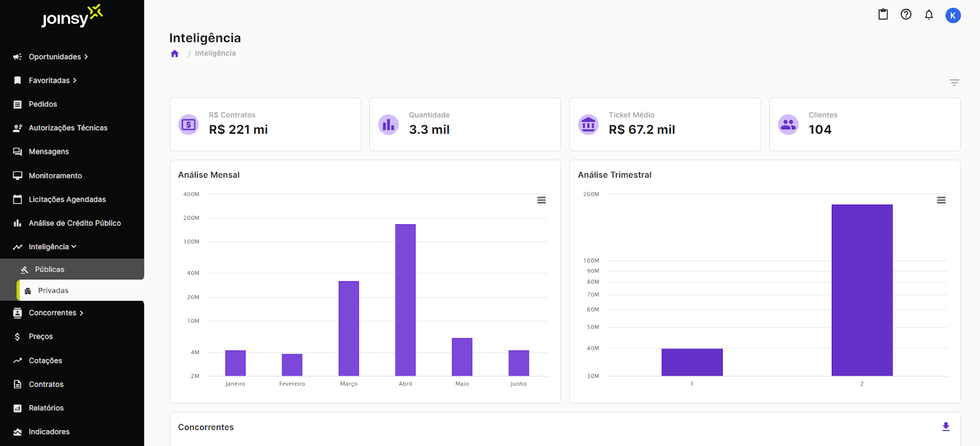Open the notifications bell

coord(929,15)
